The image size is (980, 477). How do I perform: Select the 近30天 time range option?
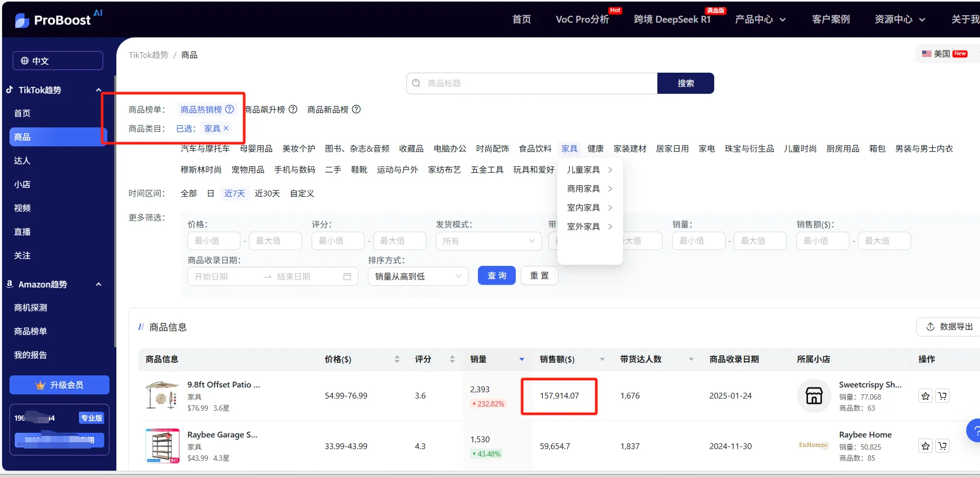point(267,193)
